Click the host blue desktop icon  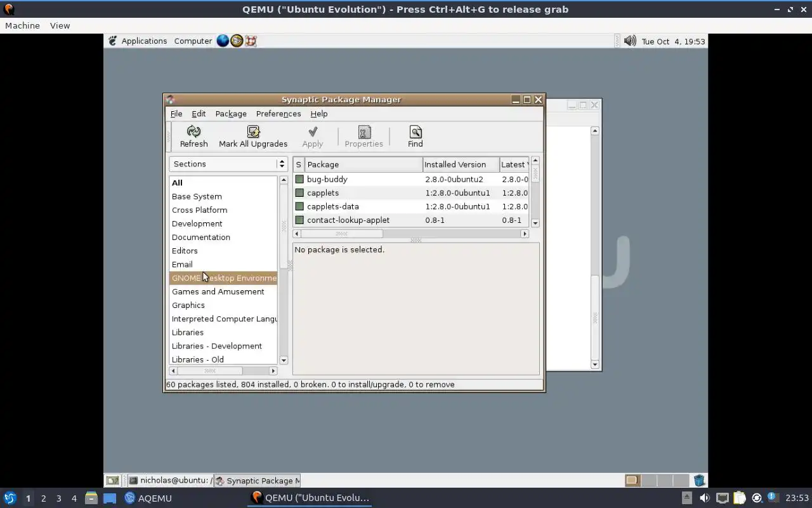[x=110, y=498]
